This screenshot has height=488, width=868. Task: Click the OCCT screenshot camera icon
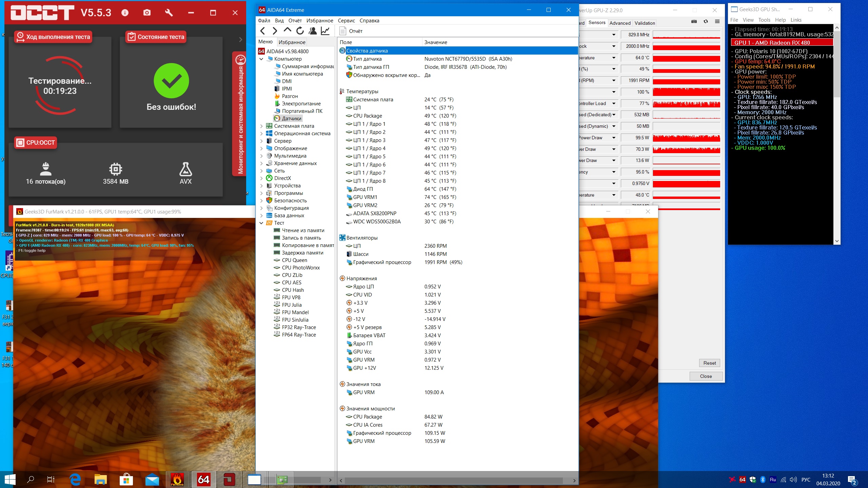pos(147,13)
